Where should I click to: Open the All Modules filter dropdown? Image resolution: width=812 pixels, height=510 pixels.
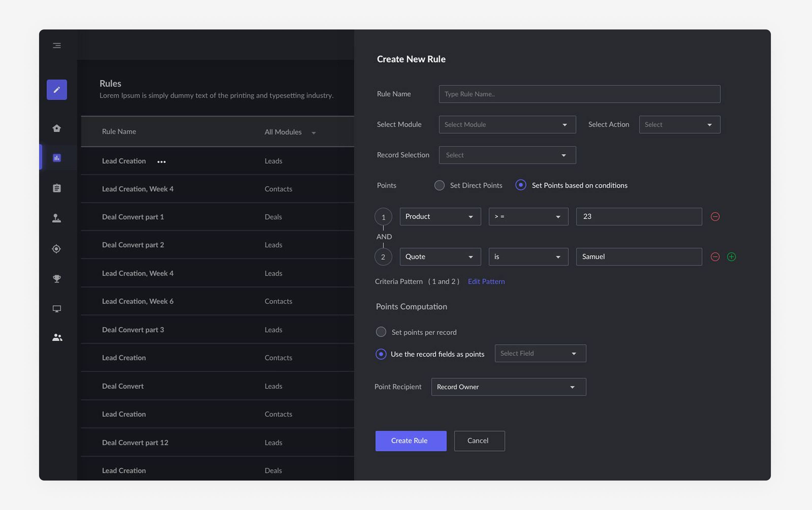pos(290,132)
